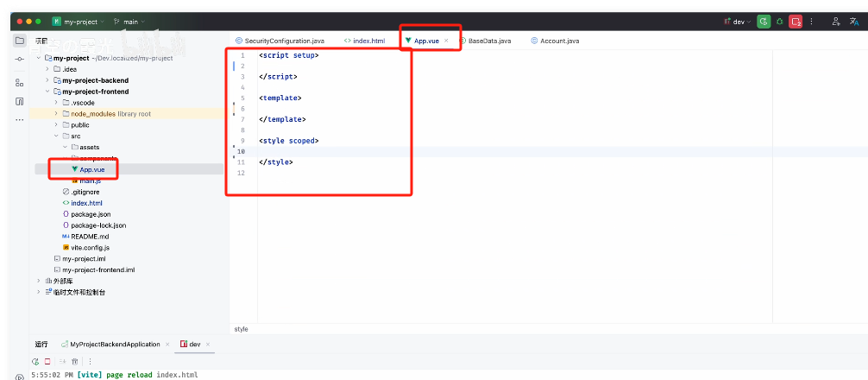
Task: Switch to the SecurityConfiguration.java tab
Action: [x=280, y=41]
